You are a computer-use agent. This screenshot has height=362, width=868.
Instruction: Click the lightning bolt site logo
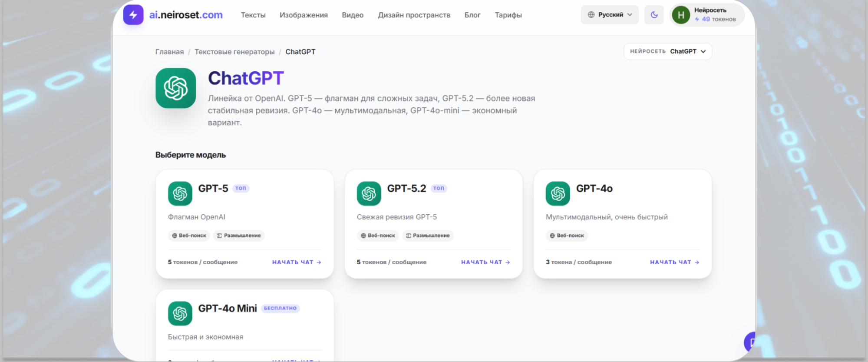(x=133, y=15)
